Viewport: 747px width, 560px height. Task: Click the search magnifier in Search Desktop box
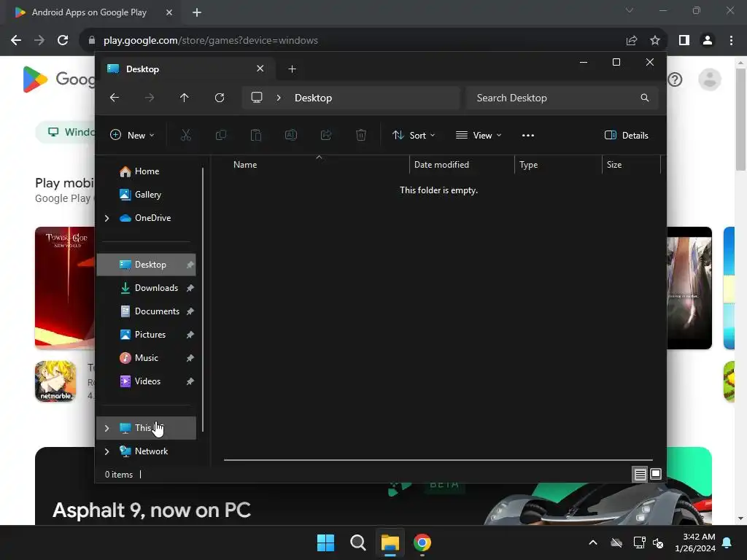click(x=645, y=98)
